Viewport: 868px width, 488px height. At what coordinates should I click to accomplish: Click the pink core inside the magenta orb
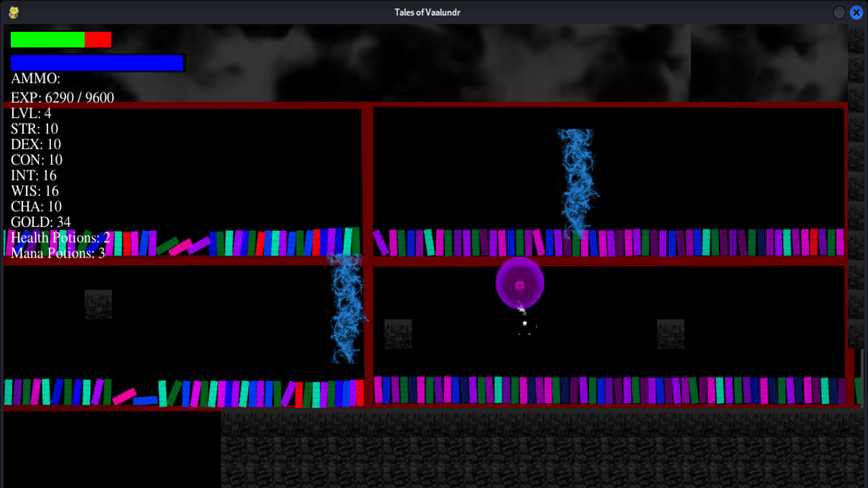pyautogui.click(x=519, y=285)
